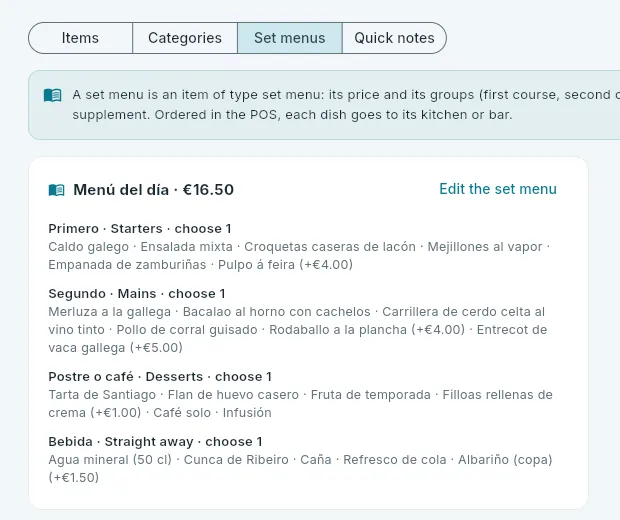Open the Categories tab
The width and height of the screenshot is (620, 520).
pyautogui.click(x=185, y=38)
